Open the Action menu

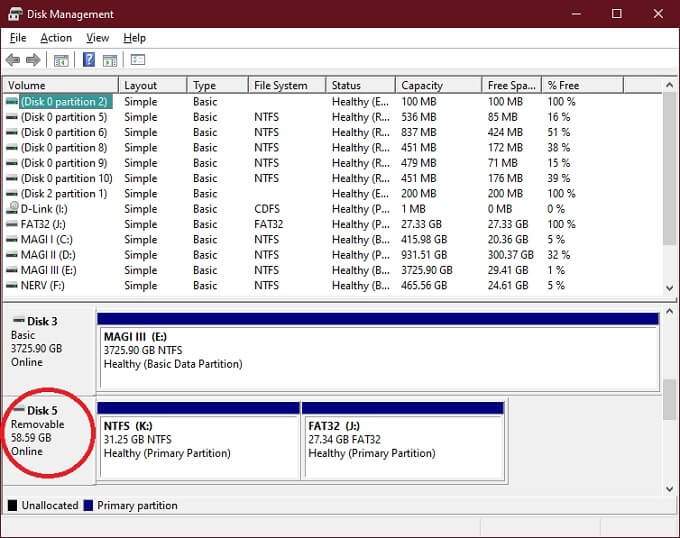click(x=56, y=38)
